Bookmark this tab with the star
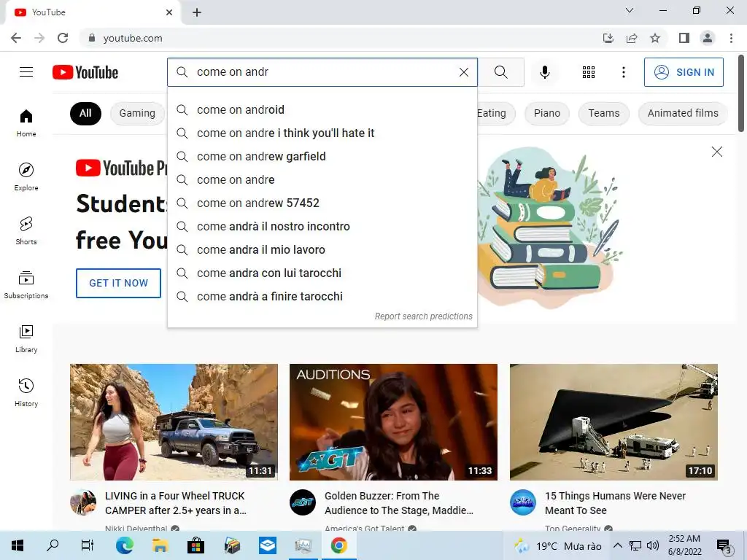Image resolution: width=747 pixels, height=560 pixels. pyautogui.click(x=655, y=38)
